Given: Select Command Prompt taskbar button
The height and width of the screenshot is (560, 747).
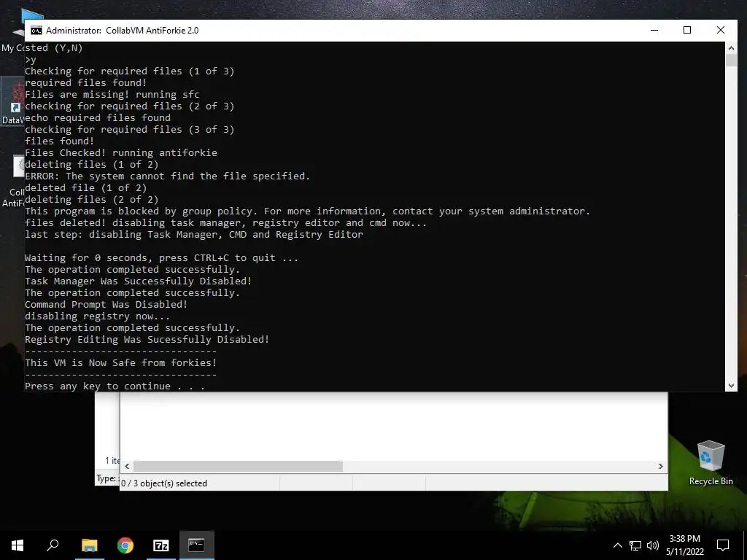Looking at the screenshot, I should (196, 545).
